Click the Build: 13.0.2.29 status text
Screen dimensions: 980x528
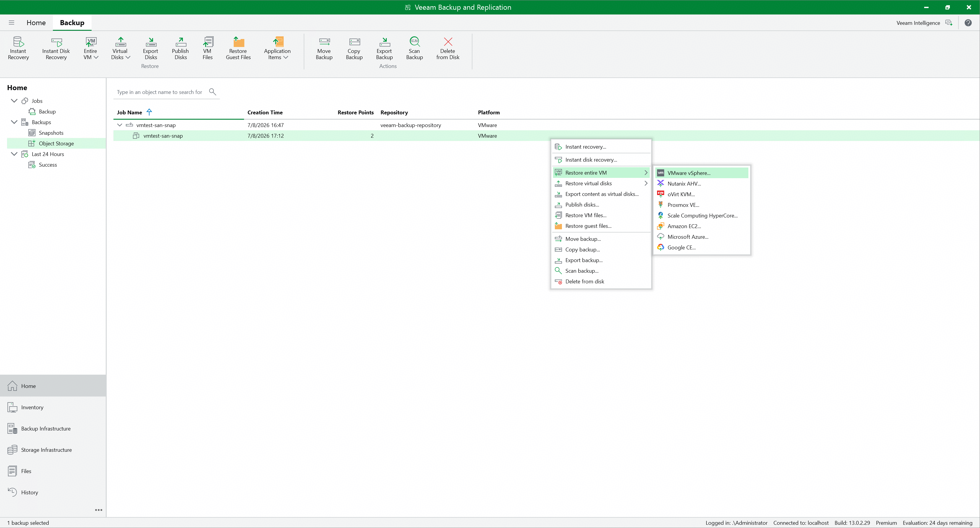coord(852,523)
